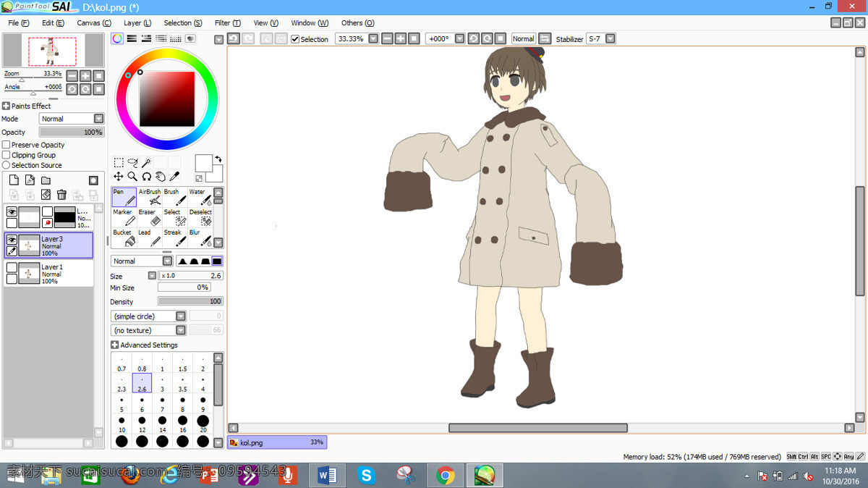
Task: Open the Others menu
Action: point(357,22)
